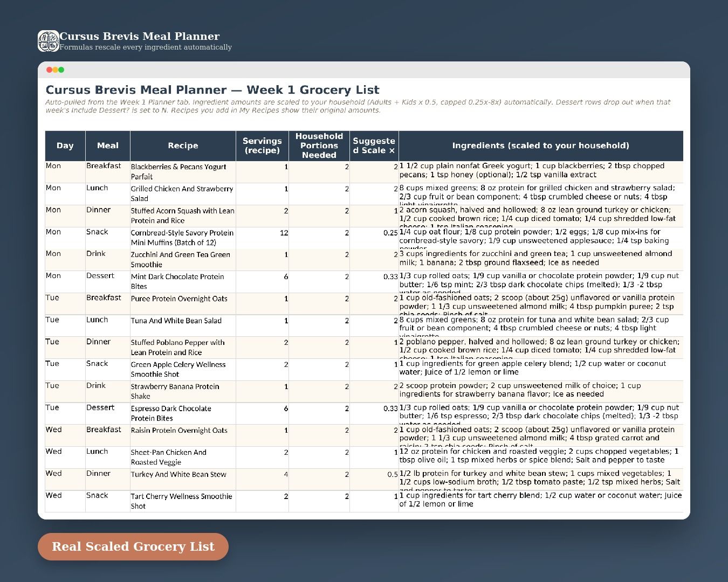This screenshot has width=728, height=582.
Task: Click the green window dot
Action: coord(61,70)
